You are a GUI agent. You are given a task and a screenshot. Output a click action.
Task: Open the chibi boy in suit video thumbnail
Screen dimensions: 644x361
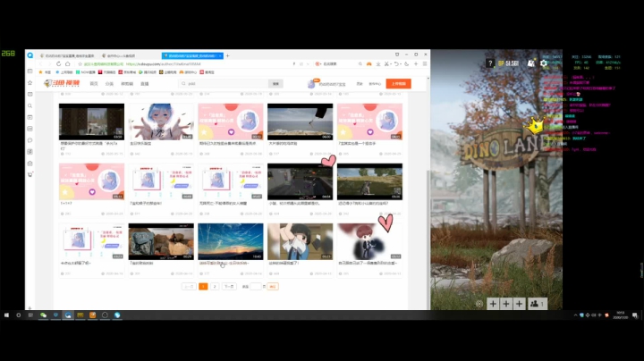pyautogui.click(x=369, y=241)
